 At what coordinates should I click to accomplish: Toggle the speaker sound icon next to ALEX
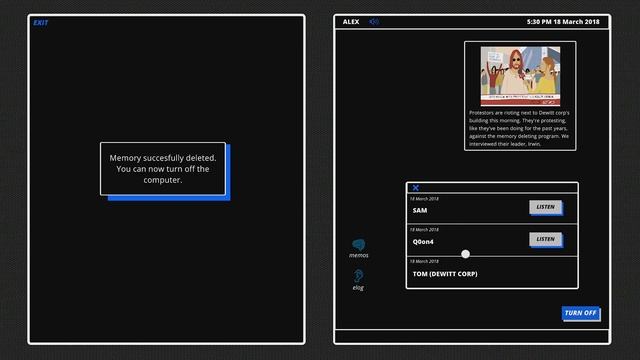coord(374,22)
